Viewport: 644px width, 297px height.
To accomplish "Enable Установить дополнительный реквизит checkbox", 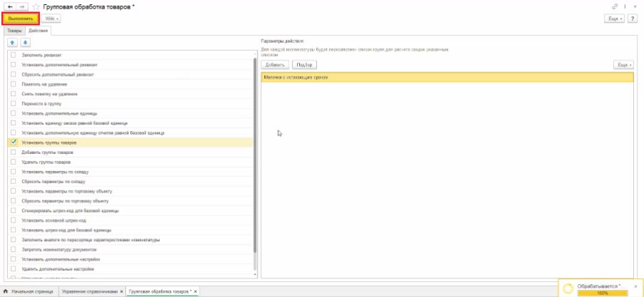I will click(14, 64).
